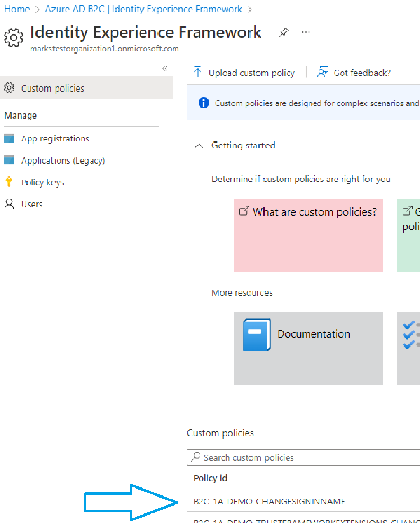Click Got feedback? button

point(354,73)
